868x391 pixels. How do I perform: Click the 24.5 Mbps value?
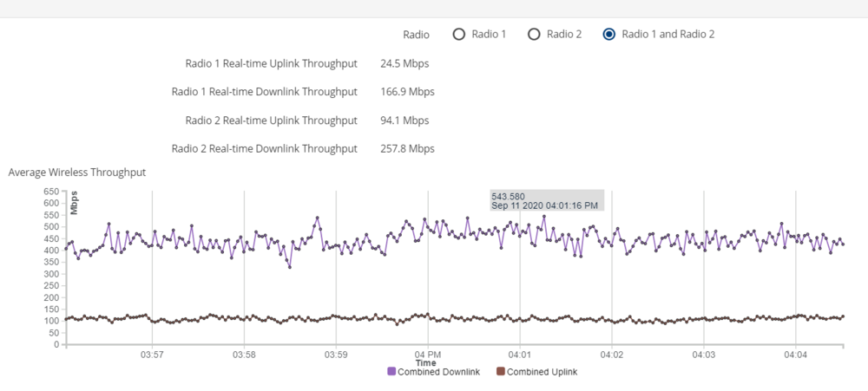(404, 63)
